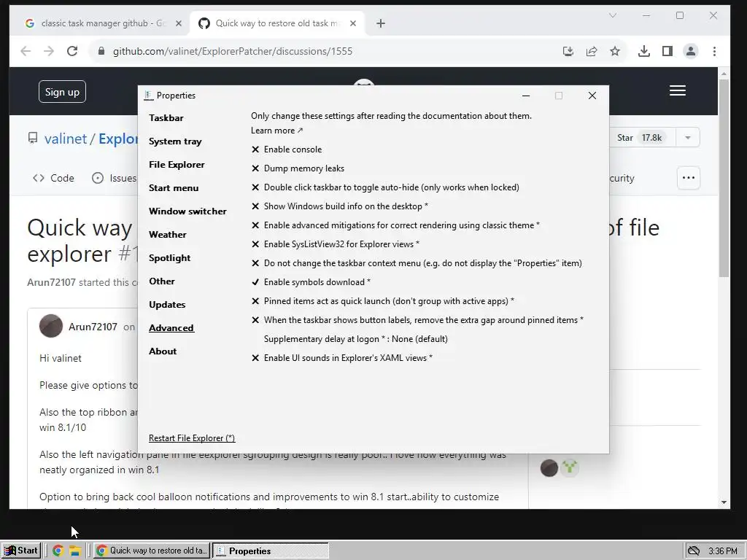The height and width of the screenshot is (560, 747).
Task: Click the install app icon in address bar
Action: click(x=568, y=51)
